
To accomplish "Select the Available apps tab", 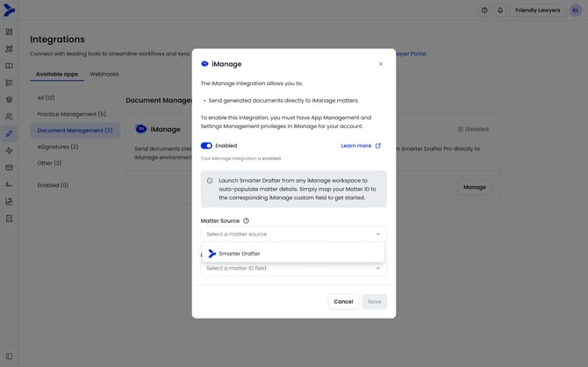I will point(57,74).
